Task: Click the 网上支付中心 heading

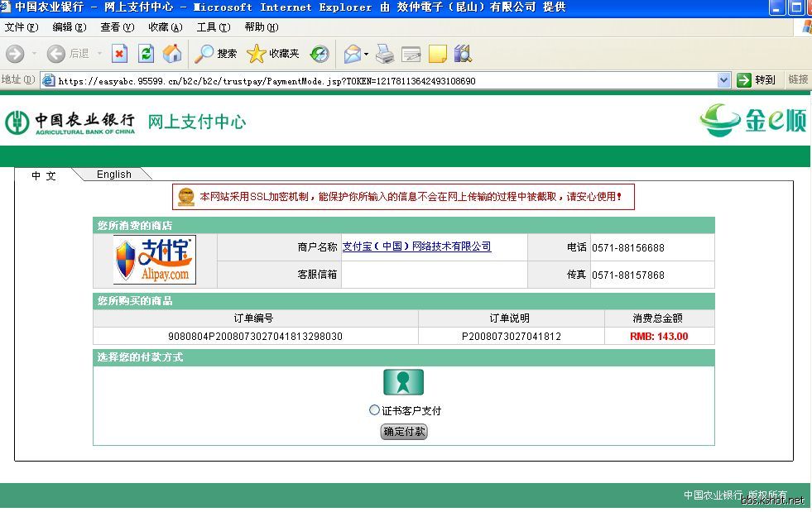Action: click(x=197, y=122)
